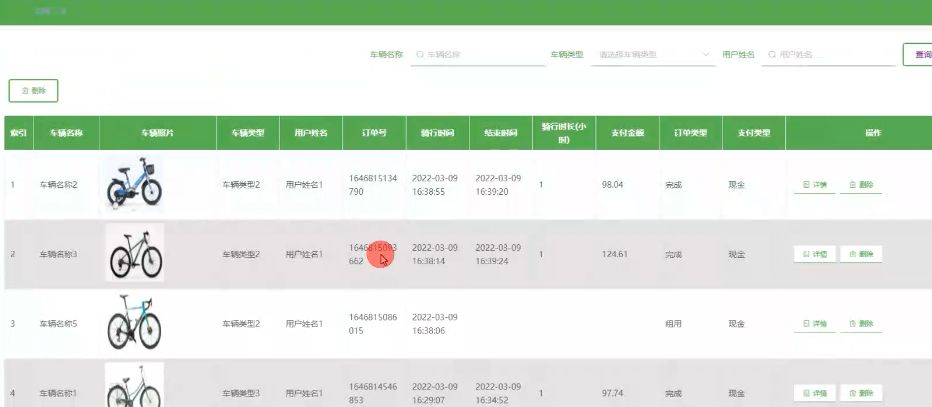View the road bike photo of 车辆名称5

pos(134,323)
